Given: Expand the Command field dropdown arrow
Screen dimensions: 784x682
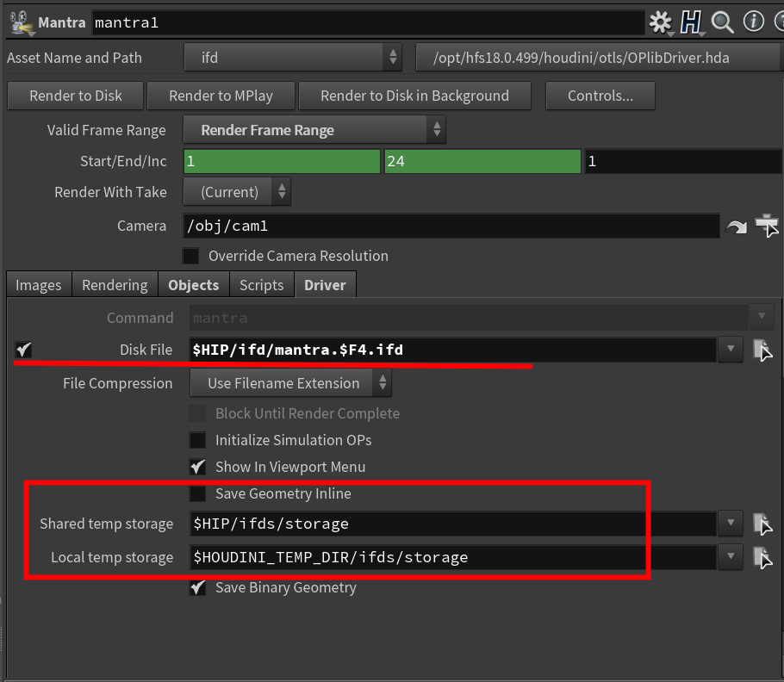Looking at the screenshot, I should 762,316.
